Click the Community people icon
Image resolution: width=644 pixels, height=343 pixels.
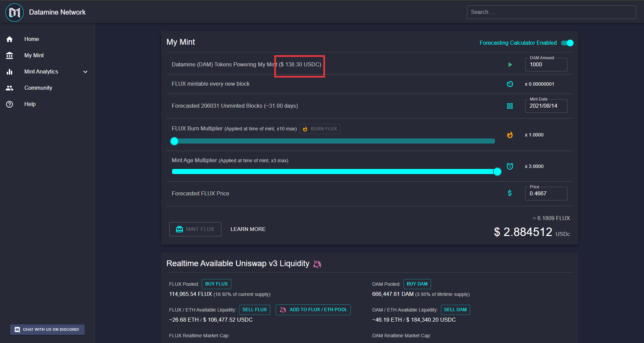tap(9, 88)
